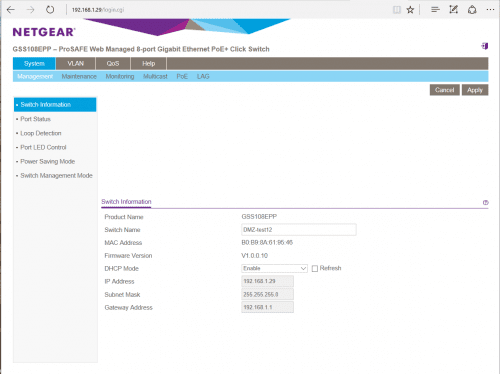The width and height of the screenshot is (500, 374).
Task: Open Switch Management Mode in sidebar
Action: [x=55, y=176]
